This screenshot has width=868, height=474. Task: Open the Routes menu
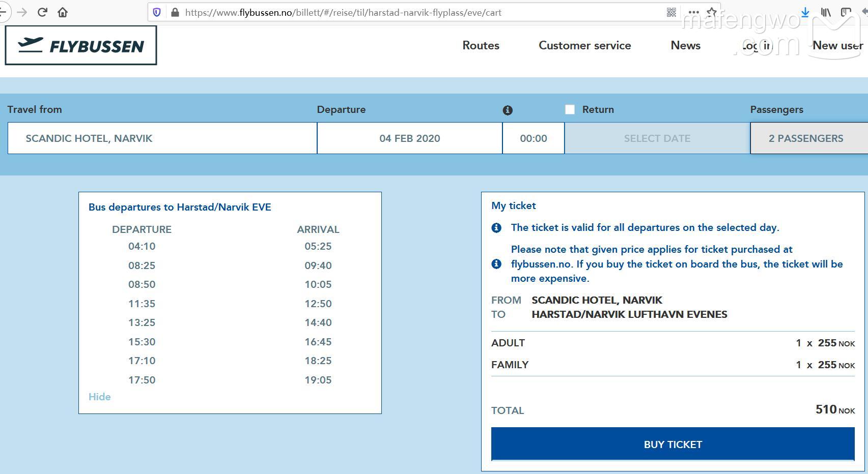481,45
